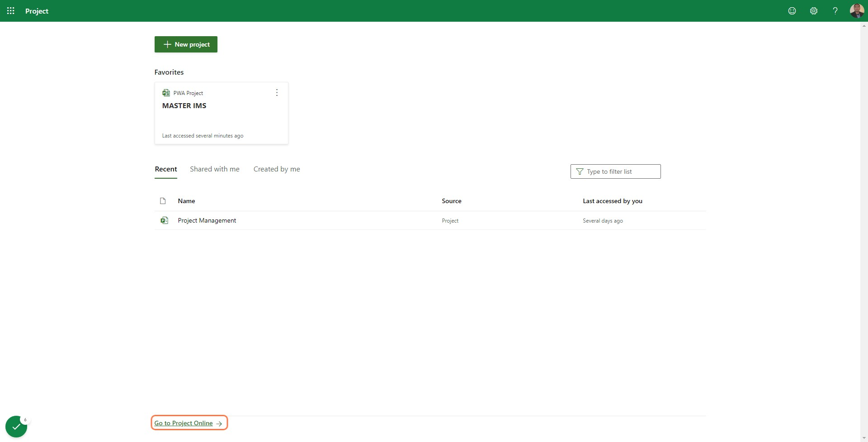This screenshot has height=442, width=868.
Task: Open the Help question mark icon
Action: click(x=835, y=11)
